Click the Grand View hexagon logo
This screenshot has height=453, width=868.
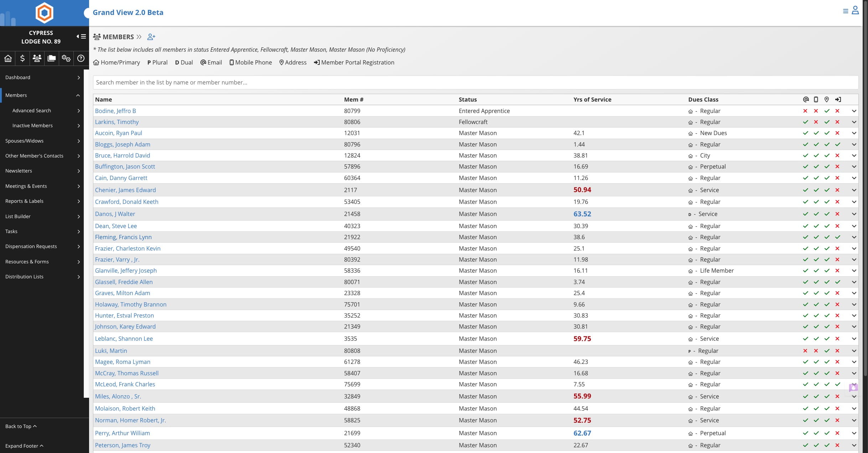45,13
